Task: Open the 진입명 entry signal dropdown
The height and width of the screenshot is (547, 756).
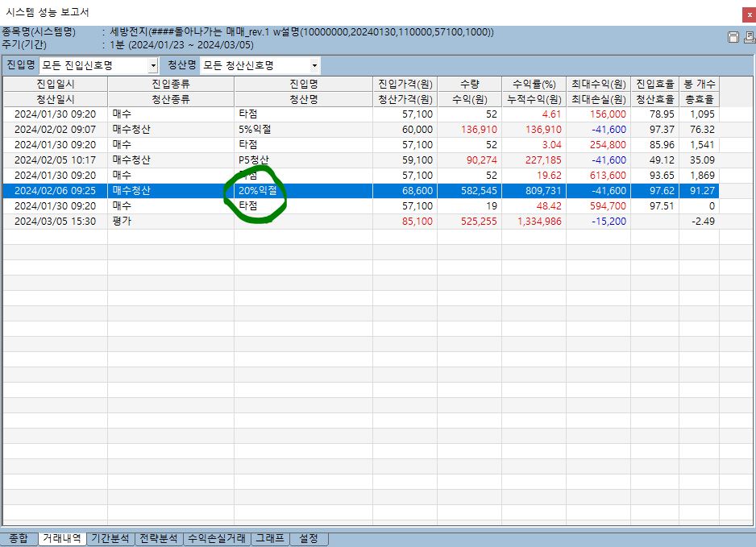Action: (x=153, y=65)
